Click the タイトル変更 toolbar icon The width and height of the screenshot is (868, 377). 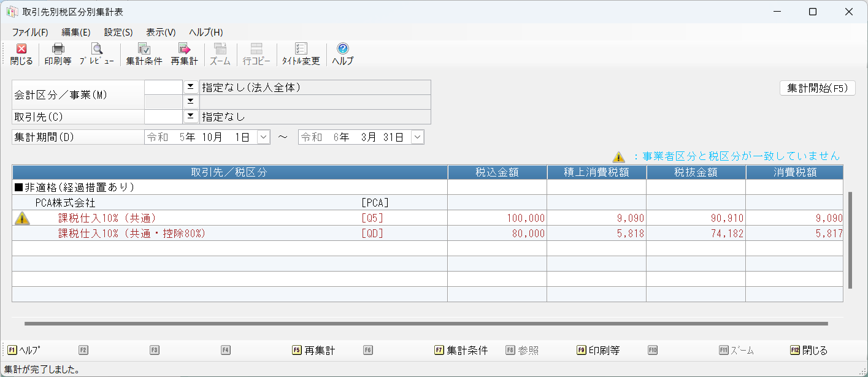[301, 54]
